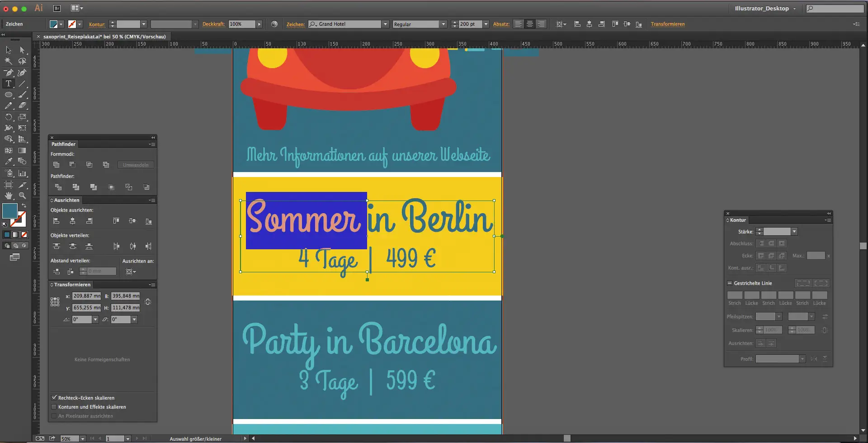
Task: Click the Transformieren link in the control bar
Action: pyautogui.click(x=668, y=24)
